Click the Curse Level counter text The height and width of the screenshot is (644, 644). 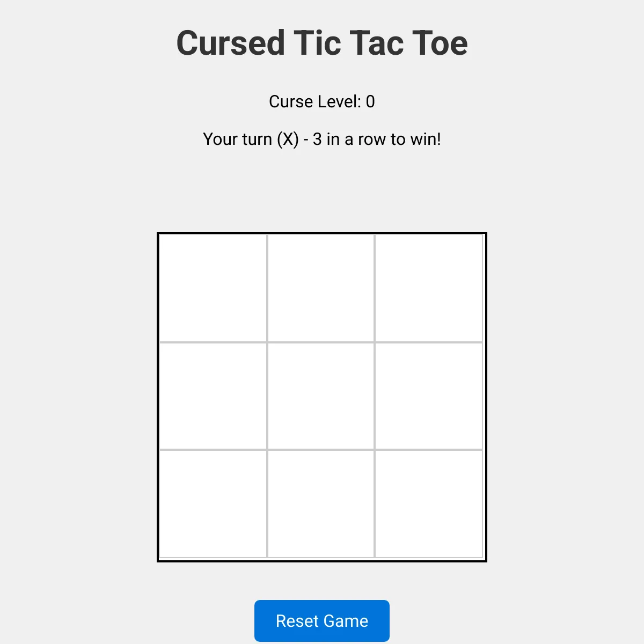click(x=322, y=101)
